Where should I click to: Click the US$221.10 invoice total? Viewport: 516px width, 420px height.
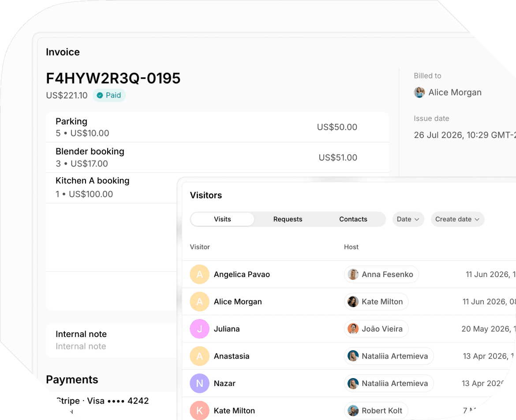tap(67, 95)
